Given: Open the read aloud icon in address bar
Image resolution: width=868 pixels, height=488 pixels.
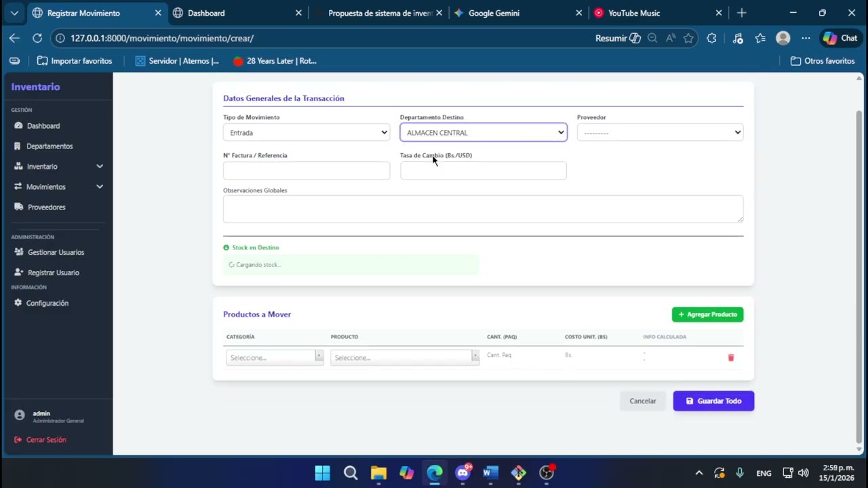Looking at the screenshot, I should pos(671,38).
